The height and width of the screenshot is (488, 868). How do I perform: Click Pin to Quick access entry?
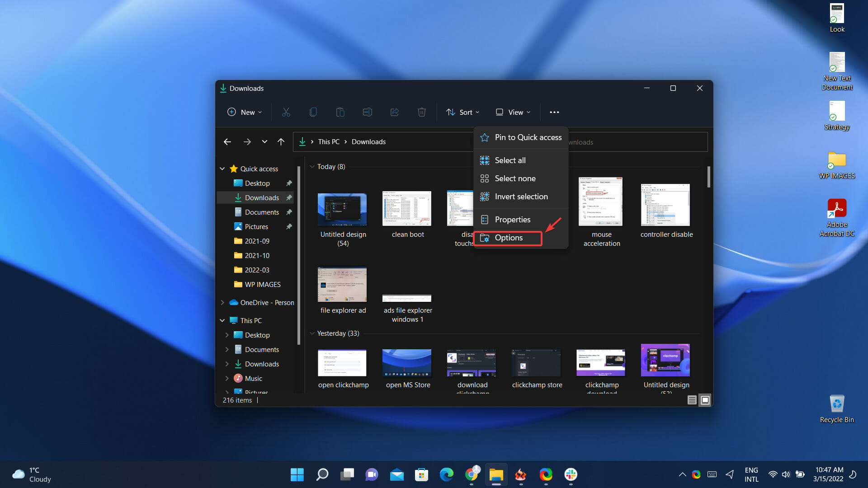[x=528, y=137]
